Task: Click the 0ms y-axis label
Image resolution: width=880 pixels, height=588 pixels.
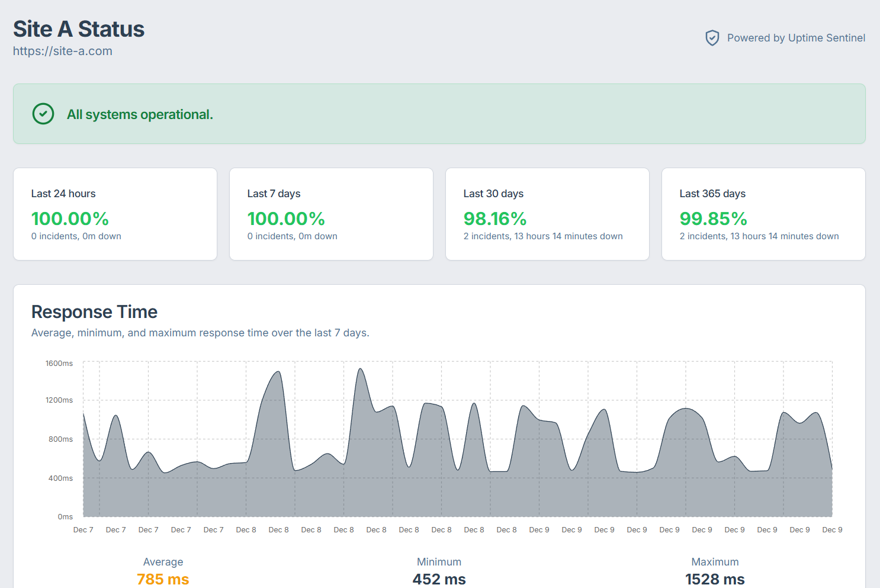Action: tap(65, 517)
